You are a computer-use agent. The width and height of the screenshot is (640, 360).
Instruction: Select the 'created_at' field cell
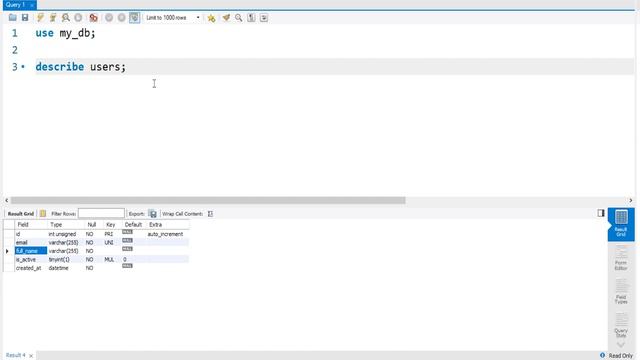[31, 268]
